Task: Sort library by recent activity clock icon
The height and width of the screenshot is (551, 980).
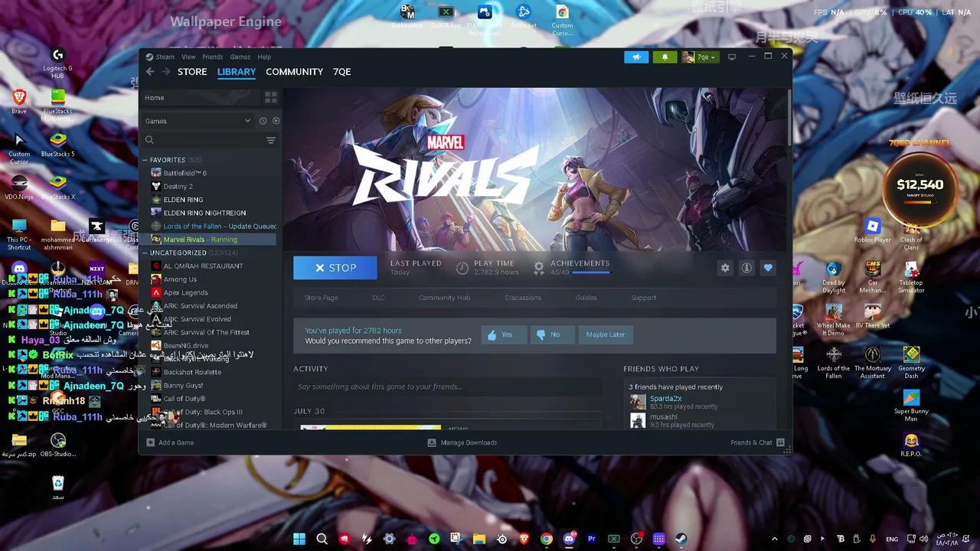Action: (263, 121)
